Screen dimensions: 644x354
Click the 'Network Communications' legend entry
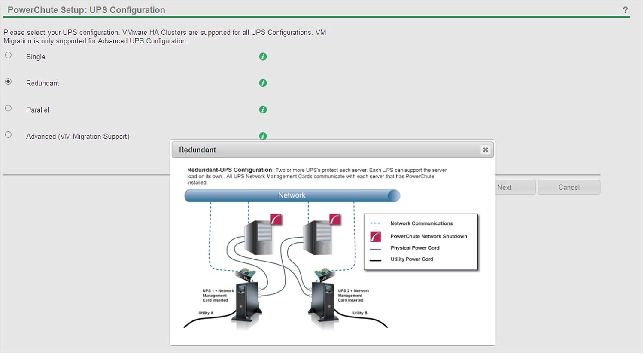coord(421,223)
